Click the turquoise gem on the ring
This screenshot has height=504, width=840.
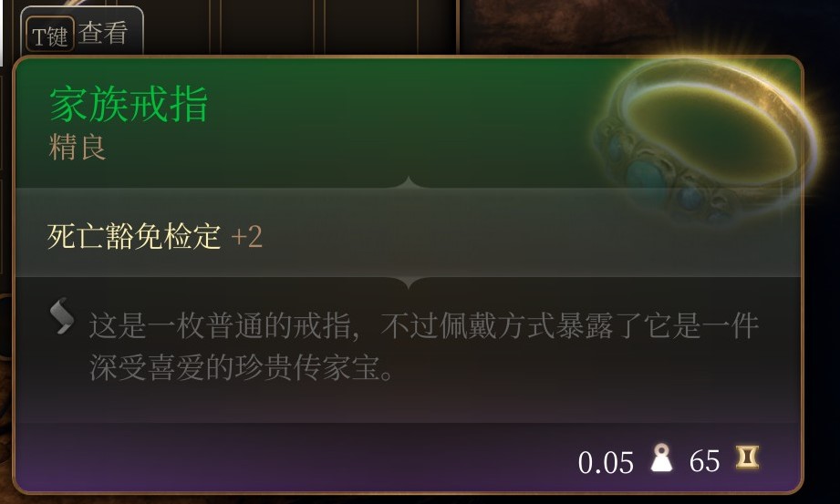[x=648, y=174]
